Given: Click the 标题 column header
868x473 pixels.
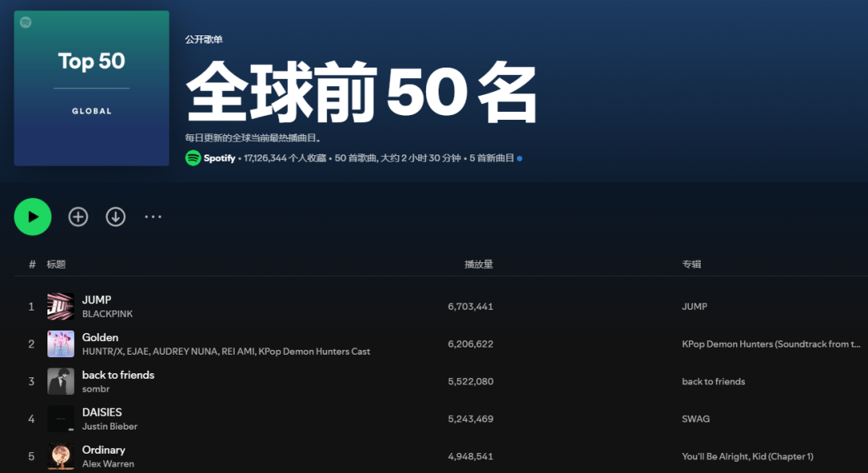Looking at the screenshot, I should click(55, 263).
